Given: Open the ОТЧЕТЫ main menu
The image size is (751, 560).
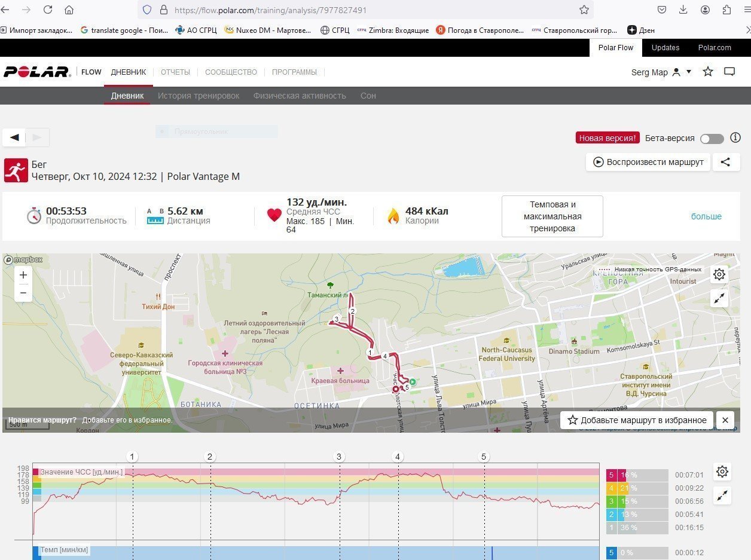Looking at the screenshot, I should (175, 72).
